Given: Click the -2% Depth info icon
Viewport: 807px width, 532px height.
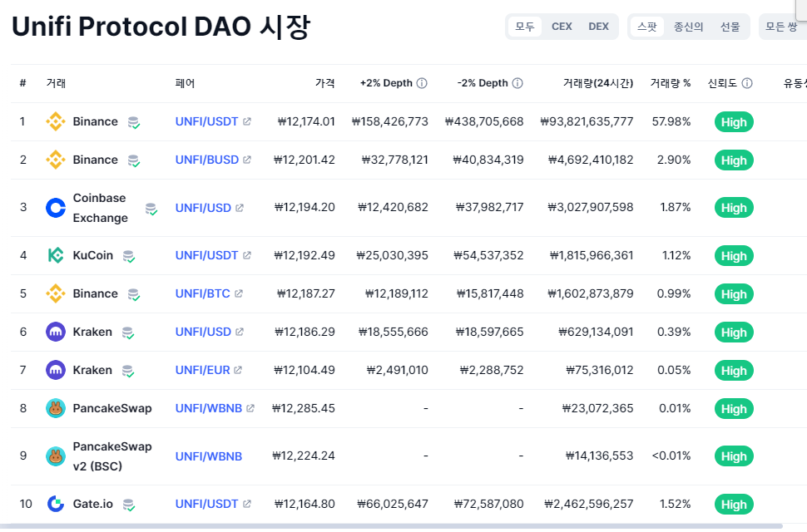Looking at the screenshot, I should click(517, 83).
